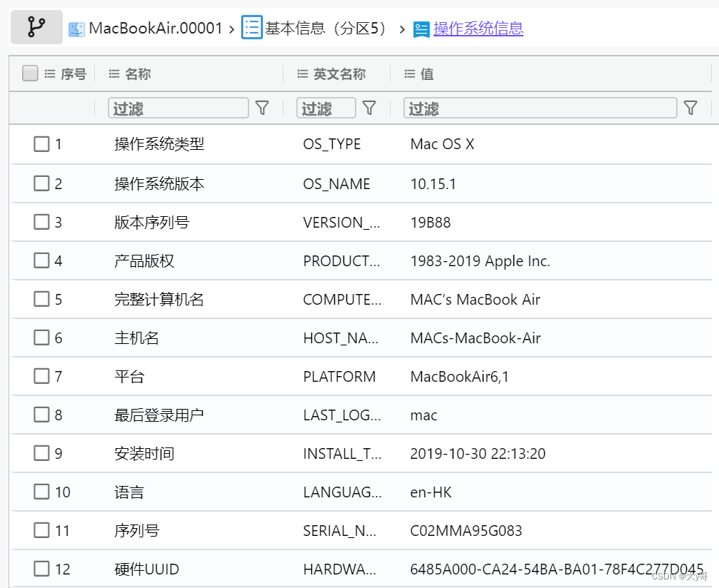The image size is (719, 588).
Task: Open column menu icon for 英文名称 header
Action: pyautogui.click(x=303, y=73)
